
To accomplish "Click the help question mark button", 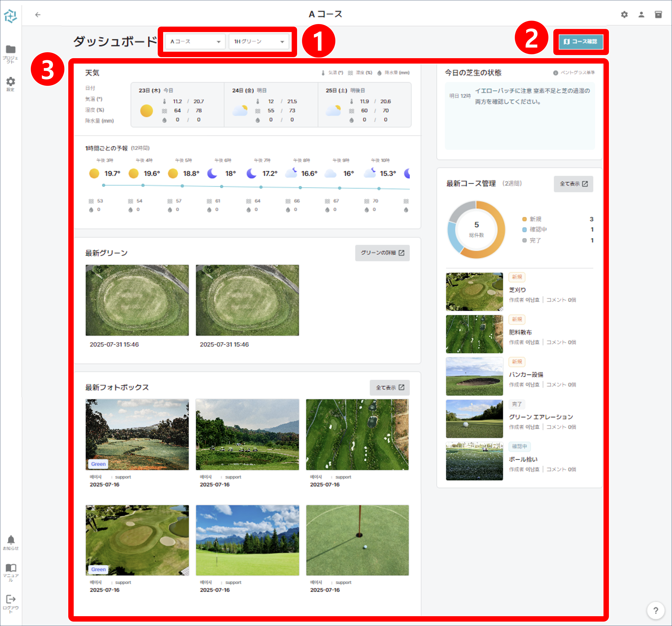I will click(x=655, y=610).
